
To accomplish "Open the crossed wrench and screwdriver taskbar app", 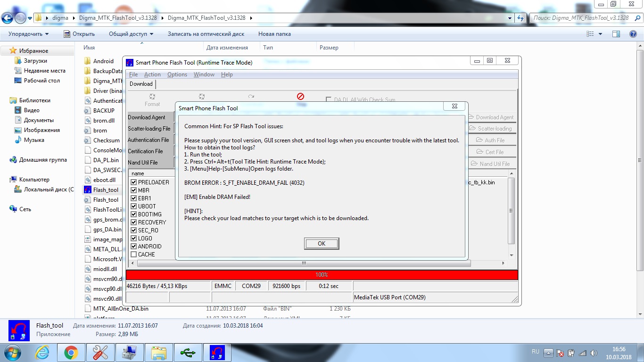I will (100, 352).
